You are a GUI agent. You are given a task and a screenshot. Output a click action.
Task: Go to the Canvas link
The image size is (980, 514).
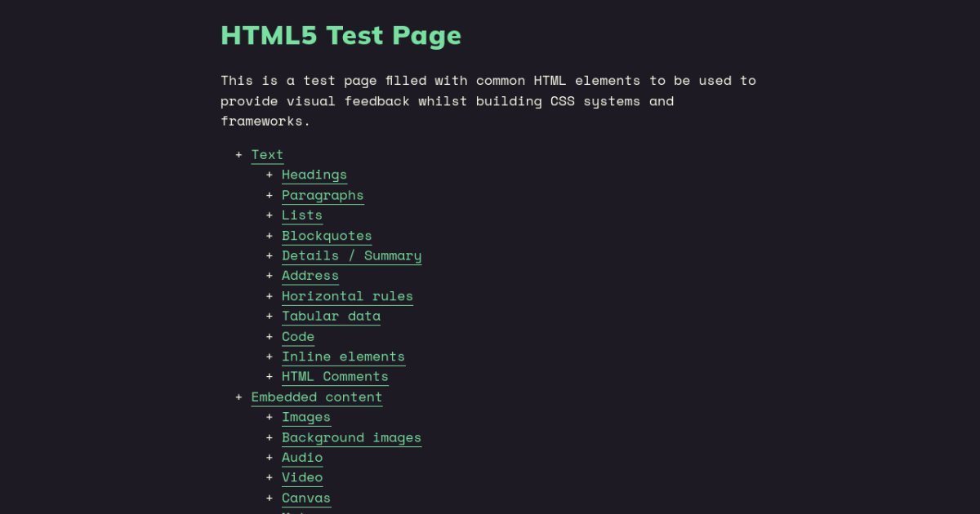pos(306,498)
